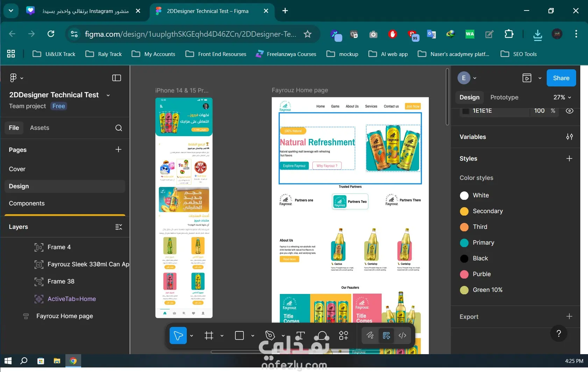Select the Frame tool in toolbar
Viewport: 588px width, 372px height.
pos(209,336)
